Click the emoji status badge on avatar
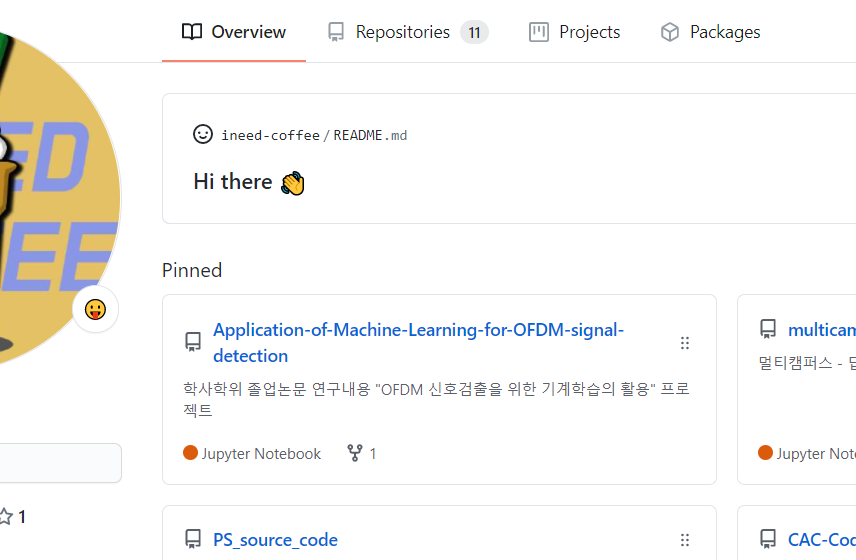Screen dimensions: 856x560 pos(96,310)
